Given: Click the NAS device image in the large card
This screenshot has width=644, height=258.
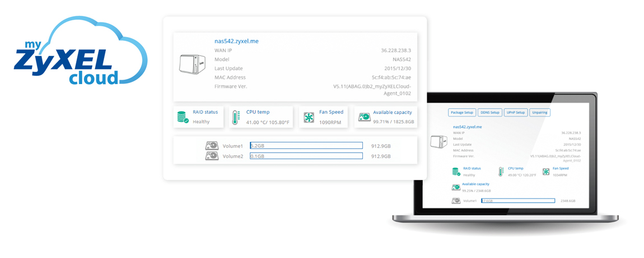Looking at the screenshot, I should pos(192,64).
